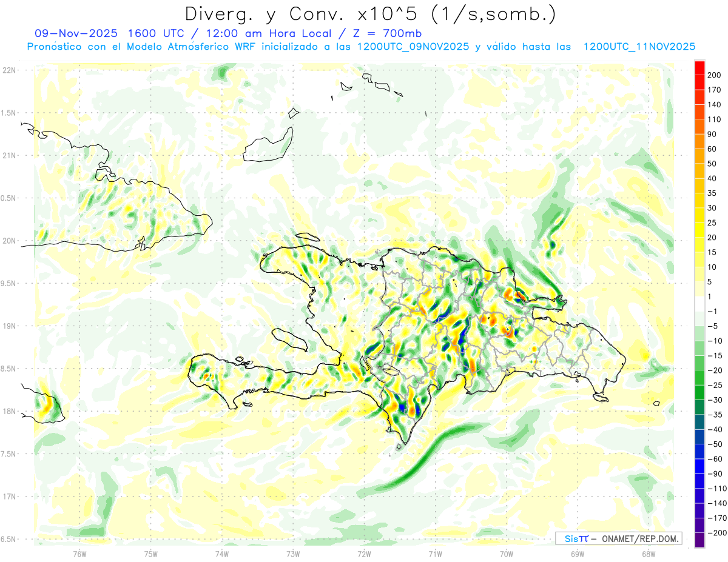Click the '18N' latitude label
The image size is (728, 562).
pos(9,411)
